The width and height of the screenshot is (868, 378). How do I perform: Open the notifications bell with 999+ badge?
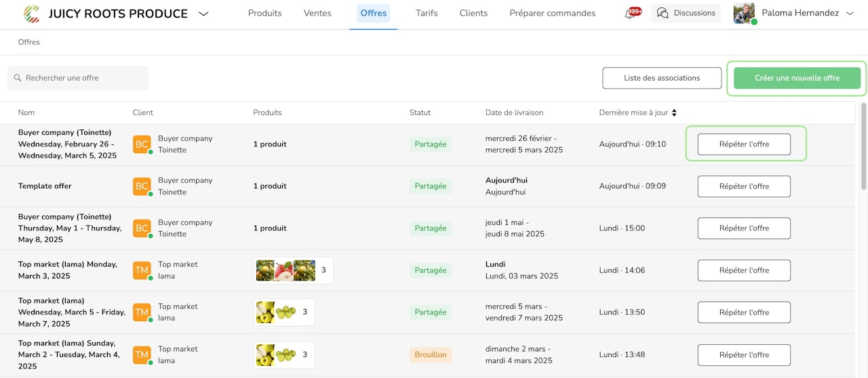click(x=632, y=13)
